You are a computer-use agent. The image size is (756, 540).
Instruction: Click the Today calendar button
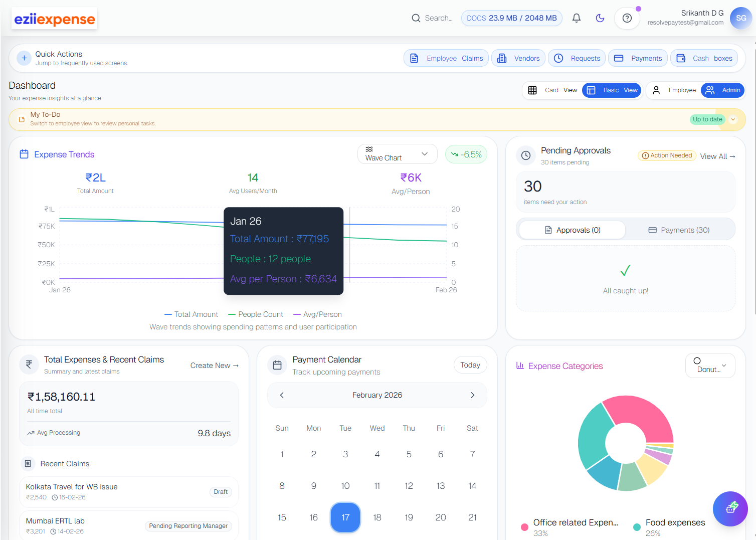(x=470, y=365)
